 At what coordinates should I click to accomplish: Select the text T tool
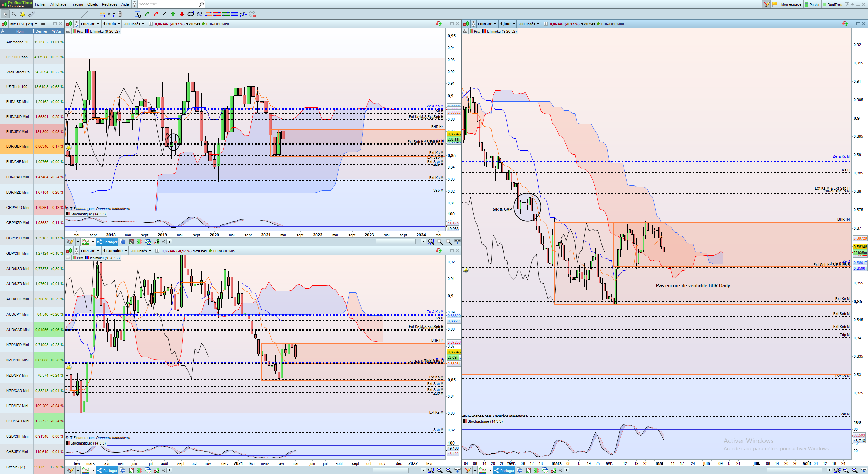click(x=129, y=14)
